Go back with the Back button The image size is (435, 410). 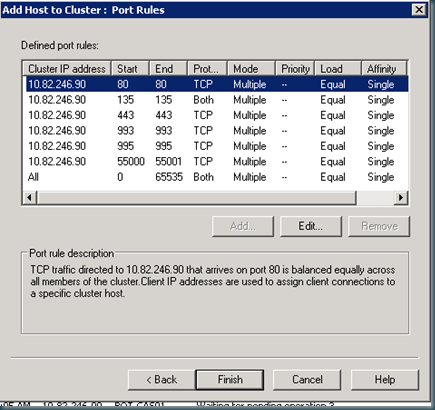[x=161, y=379]
